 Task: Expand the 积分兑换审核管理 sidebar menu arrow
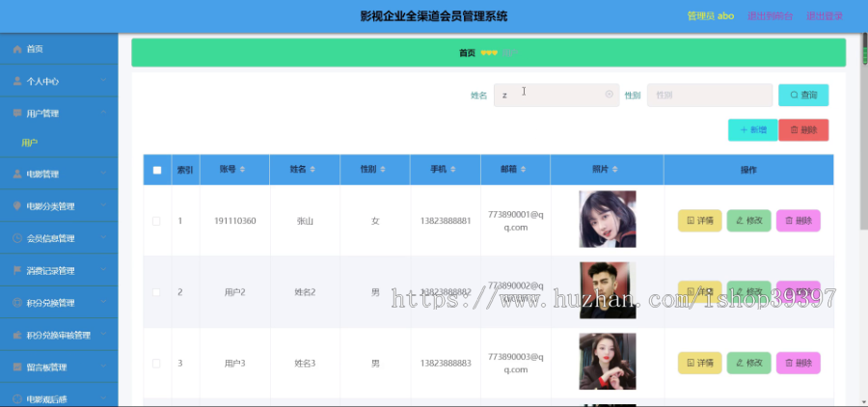click(x=103, y=335)
